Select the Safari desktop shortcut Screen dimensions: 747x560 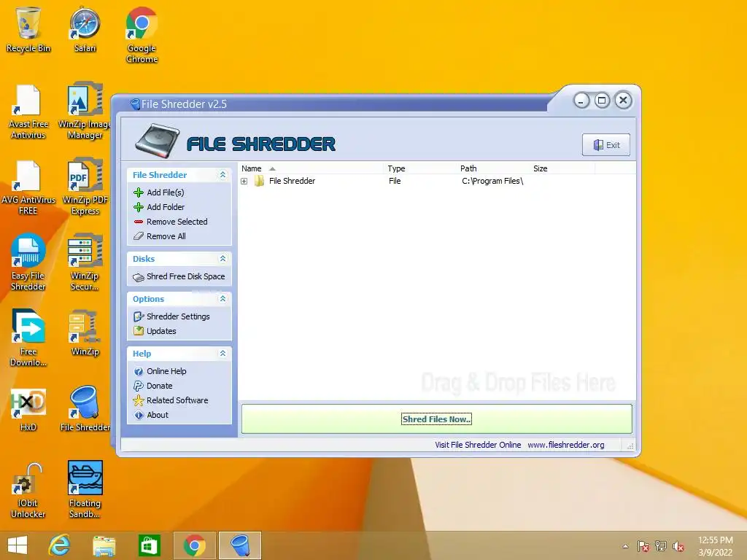click(x=85, y=29)
